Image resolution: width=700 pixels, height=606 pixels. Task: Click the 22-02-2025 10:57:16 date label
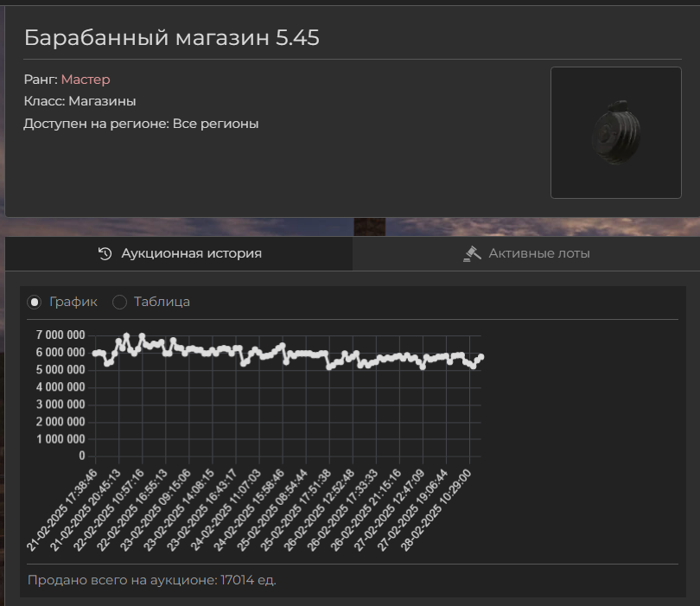point(109,510)
